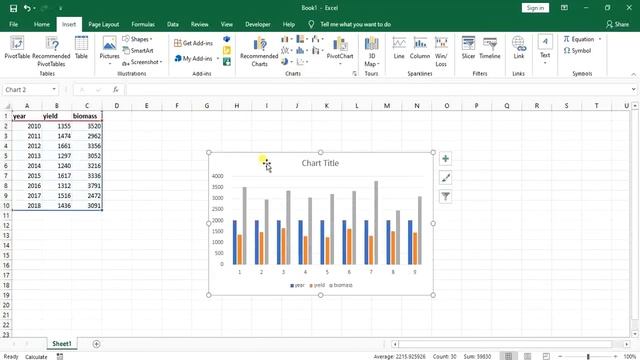This screenshot has height=360, width=640.
Task: Add a new sheet
Action: [x=96, y=344]
